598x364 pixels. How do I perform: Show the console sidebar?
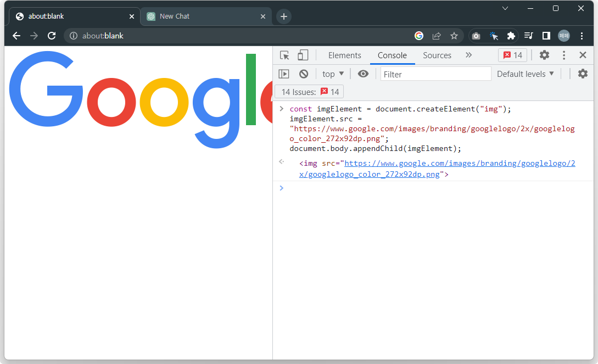click(284, 74)
